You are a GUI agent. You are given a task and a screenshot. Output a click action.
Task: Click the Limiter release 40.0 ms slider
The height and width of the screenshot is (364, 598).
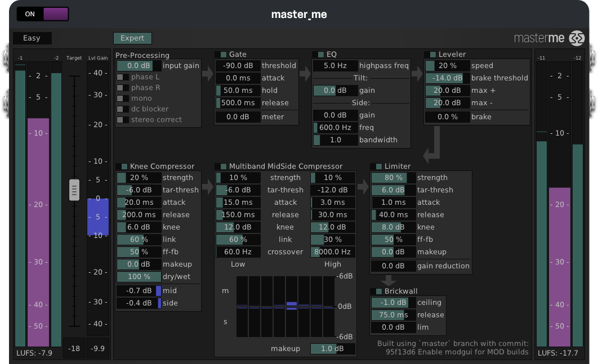click(393, 214)
